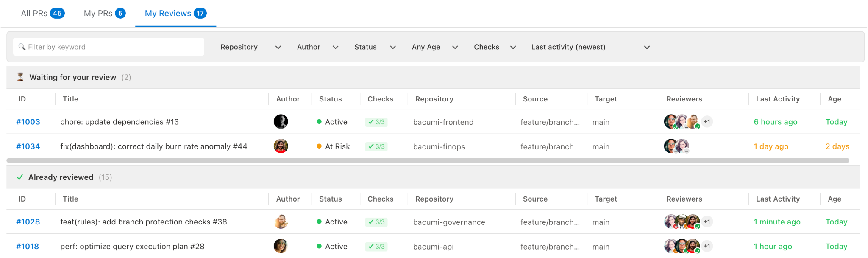Click the 3/3 checks badge for PR #1028
This screenshot has height=258, width=868.
376,222
